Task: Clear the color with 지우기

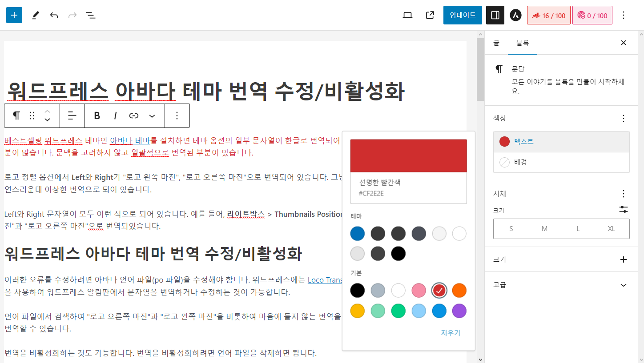Action: (451, 333)
